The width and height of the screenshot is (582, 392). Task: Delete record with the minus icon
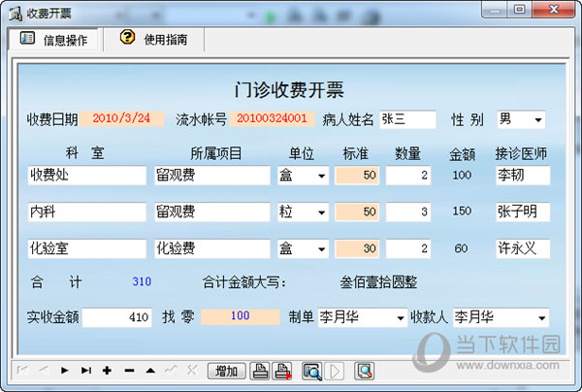click(x=129, y=370)
